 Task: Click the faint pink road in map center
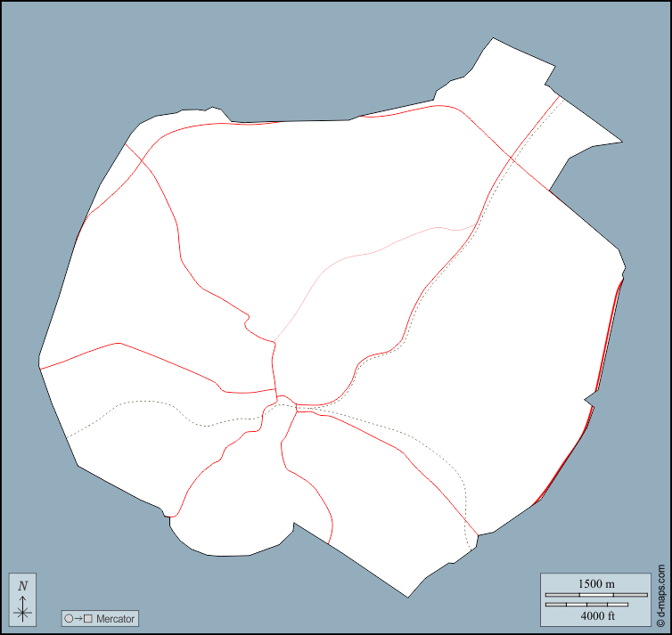point(356,257)
